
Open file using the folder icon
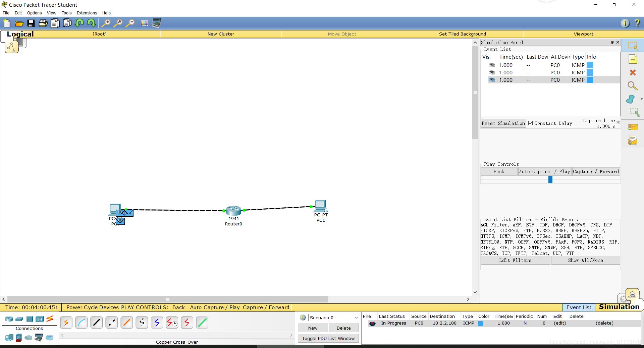tap(19, 23)
